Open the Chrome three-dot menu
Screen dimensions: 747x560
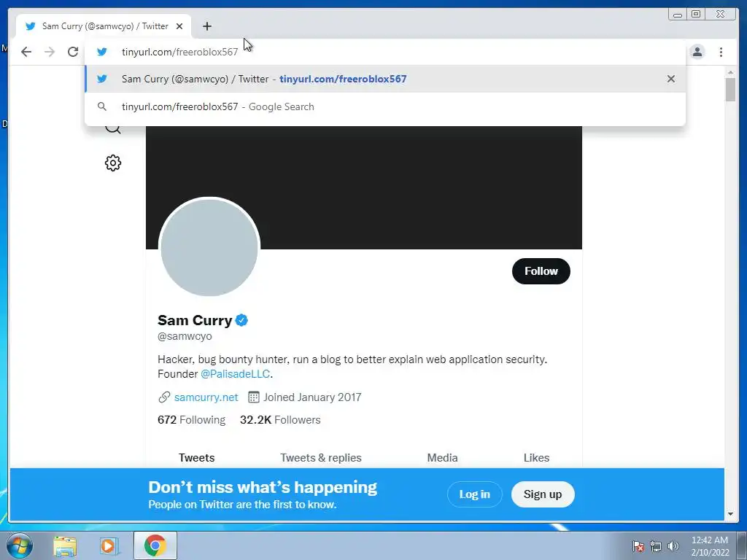[721, 52]
